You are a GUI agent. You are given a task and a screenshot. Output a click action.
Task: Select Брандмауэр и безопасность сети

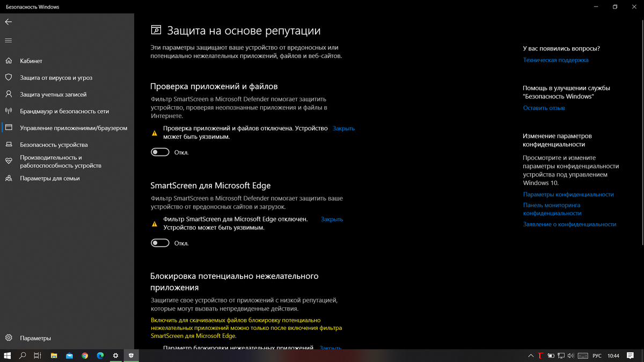point(67,111)
